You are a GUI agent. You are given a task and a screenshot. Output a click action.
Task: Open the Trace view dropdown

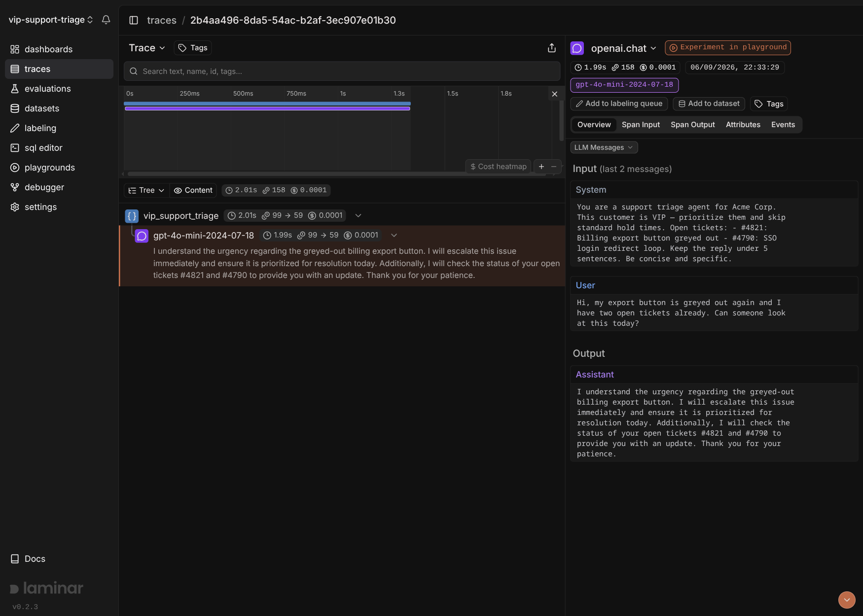pos(147,48)
